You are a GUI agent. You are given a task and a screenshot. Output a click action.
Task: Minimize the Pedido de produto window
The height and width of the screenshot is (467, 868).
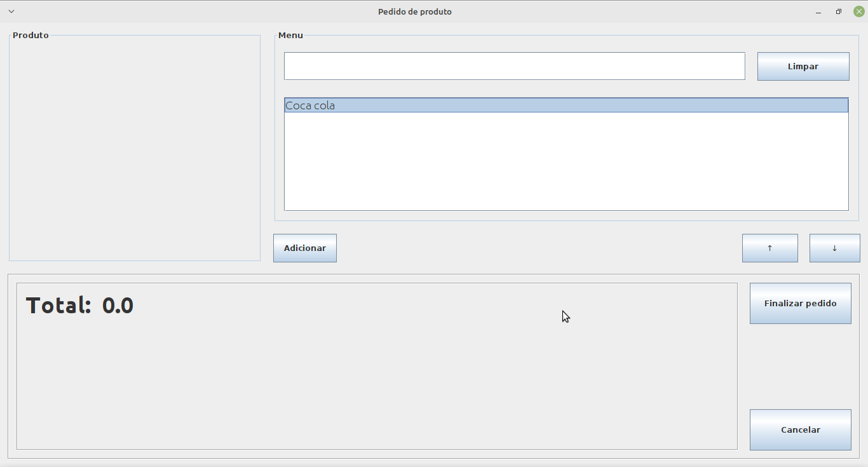click(818, 11)
